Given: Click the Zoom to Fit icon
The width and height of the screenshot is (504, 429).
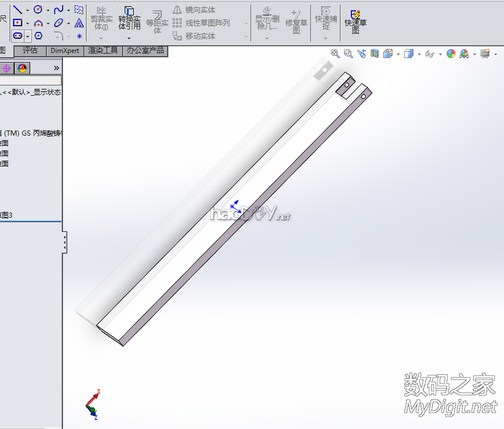Looking at the screenshot, I should pyautogui.click(x=335, y=54).
